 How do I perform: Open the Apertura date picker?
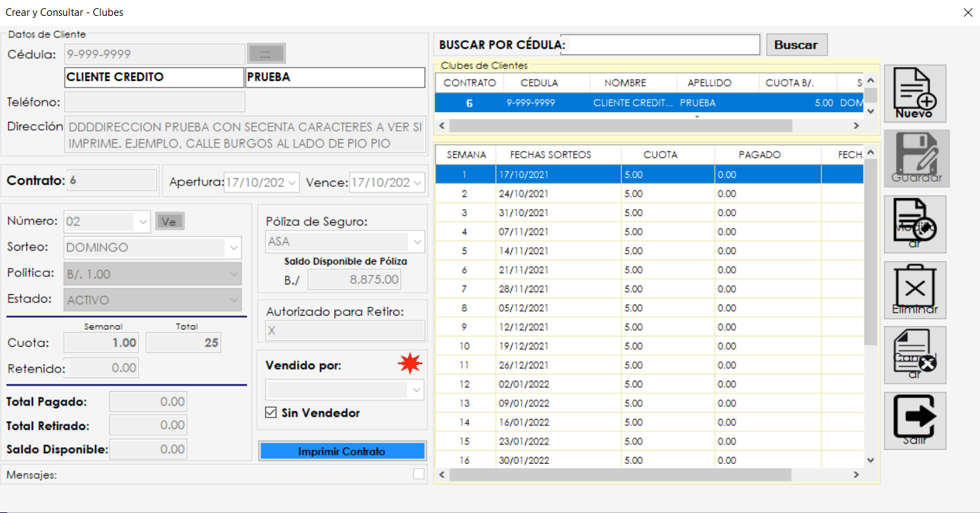click(292, 183)
